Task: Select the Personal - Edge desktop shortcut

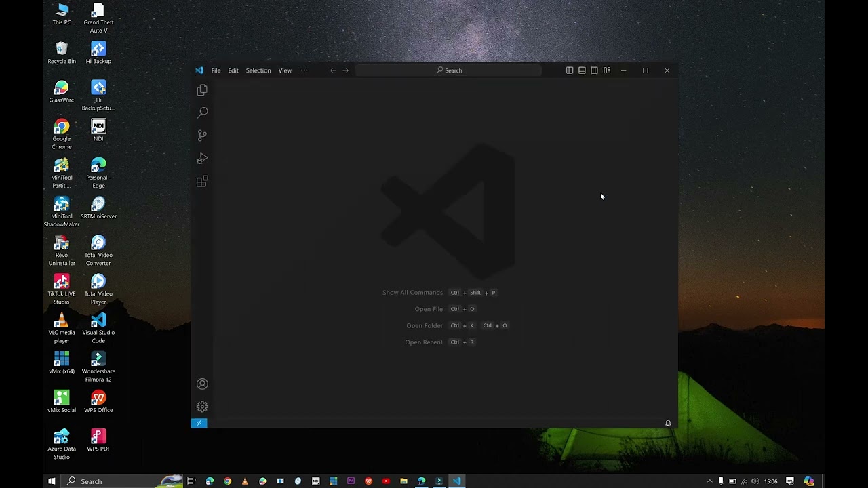Action: [x=98, y=173]
